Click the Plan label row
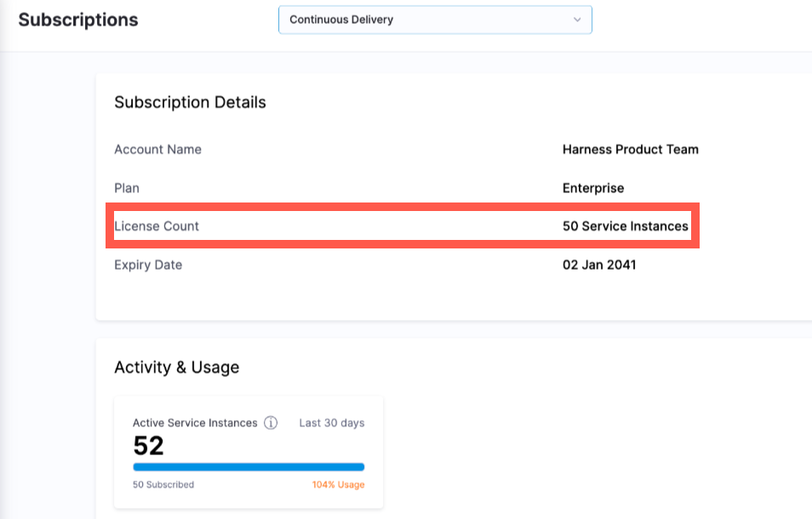The width and height of the screenshot is (812, 519). [127, 187]
